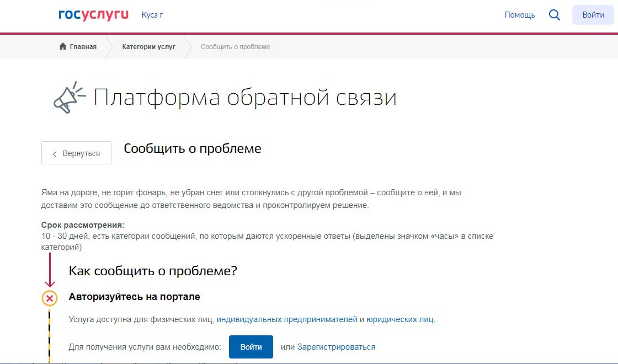This screenshot has height=364, width=618.
Task: Open the Помощь link
Action: tap(519, 15)
